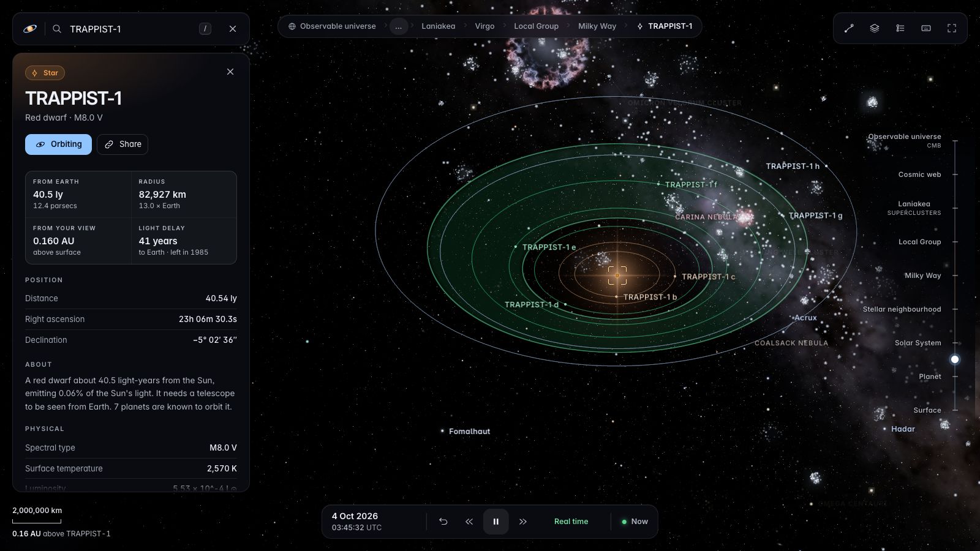Click the Real time speed label
The height and width of the screenshot is (551, 980).
[571, 522]
